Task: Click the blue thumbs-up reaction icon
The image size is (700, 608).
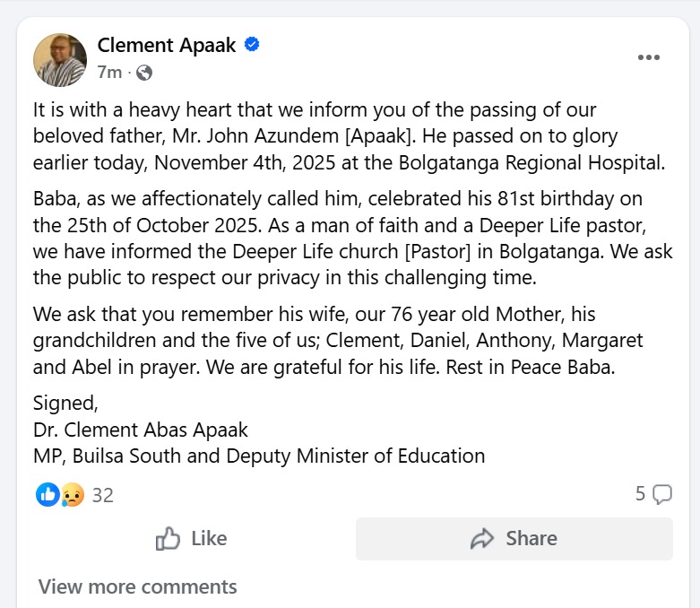Action: tap(48, 494)
